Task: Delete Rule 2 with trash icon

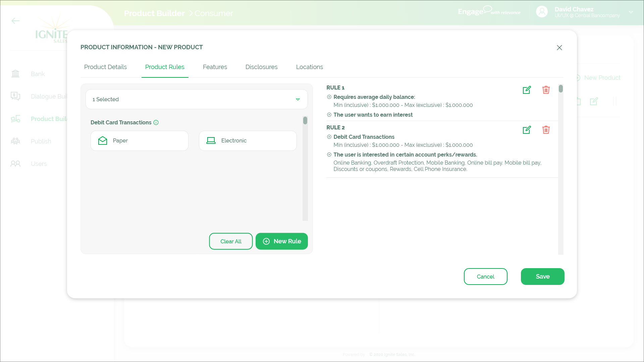Action: (x=546, y=130)
